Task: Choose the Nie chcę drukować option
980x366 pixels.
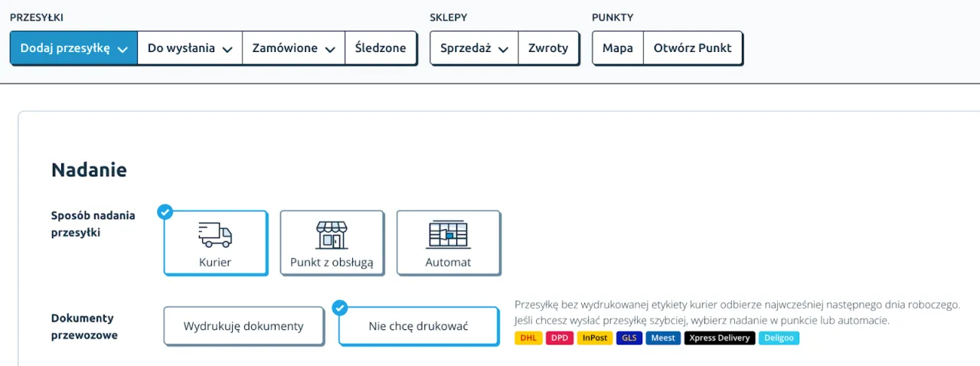Action: tap(418, 326)
